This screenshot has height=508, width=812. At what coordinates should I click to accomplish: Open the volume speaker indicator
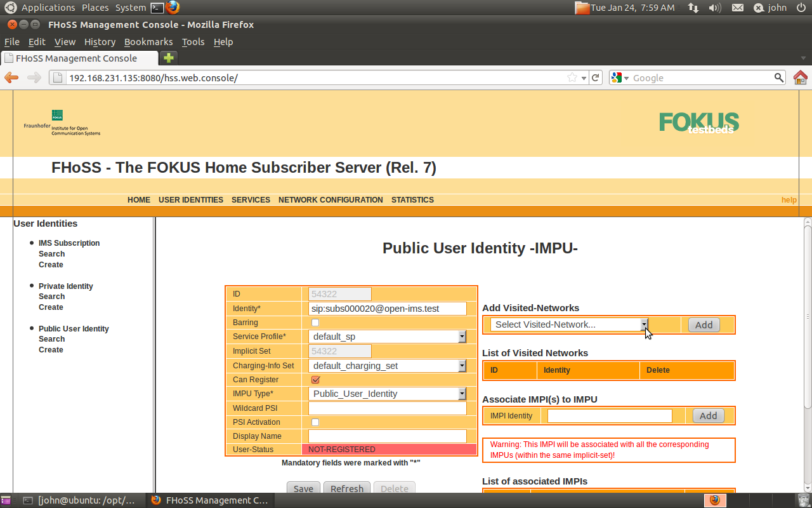pos(715,8)
